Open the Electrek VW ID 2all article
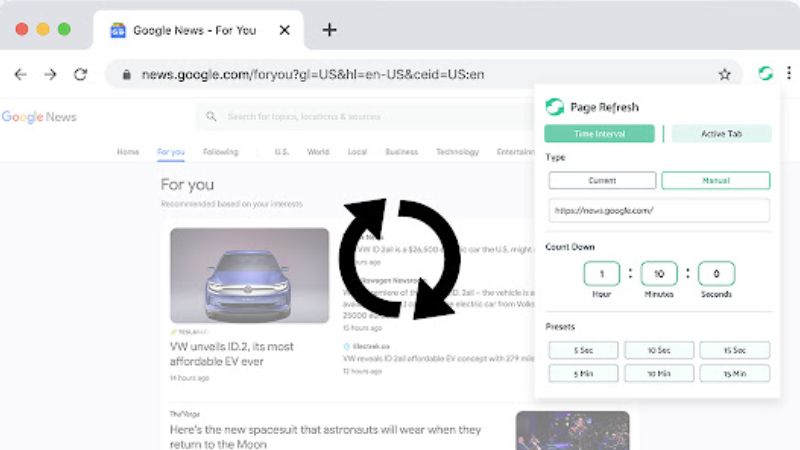800x450 pixels. [x=439, y=359]
